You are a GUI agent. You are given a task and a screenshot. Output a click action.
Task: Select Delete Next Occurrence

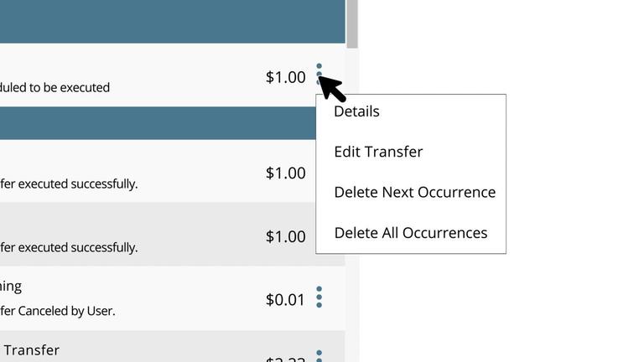[415, 192]
